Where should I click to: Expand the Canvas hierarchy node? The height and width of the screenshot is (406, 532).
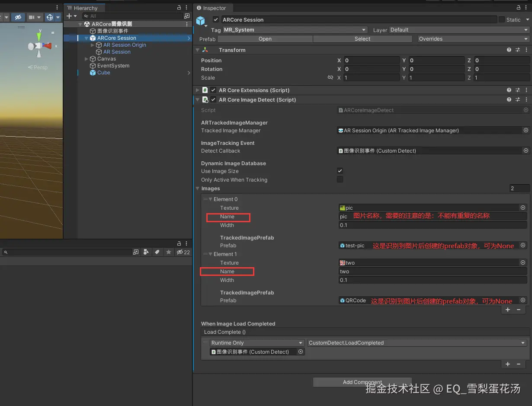87,59
